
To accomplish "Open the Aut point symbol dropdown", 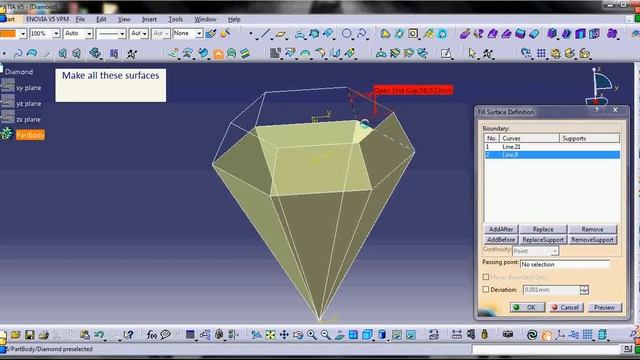I will coord(144,33).
